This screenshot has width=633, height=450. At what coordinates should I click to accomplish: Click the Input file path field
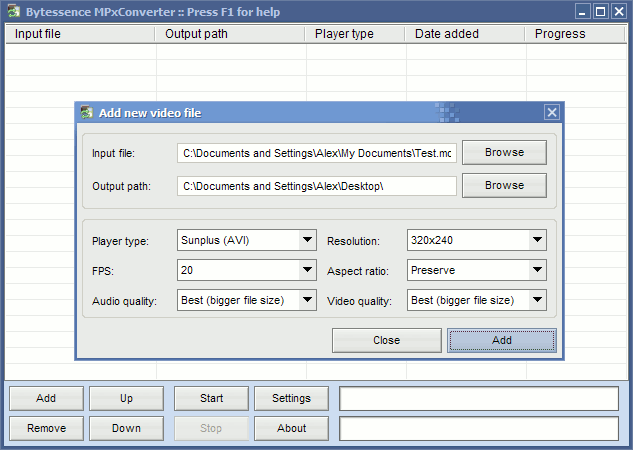pyautogui.click(x=317, y=153)
